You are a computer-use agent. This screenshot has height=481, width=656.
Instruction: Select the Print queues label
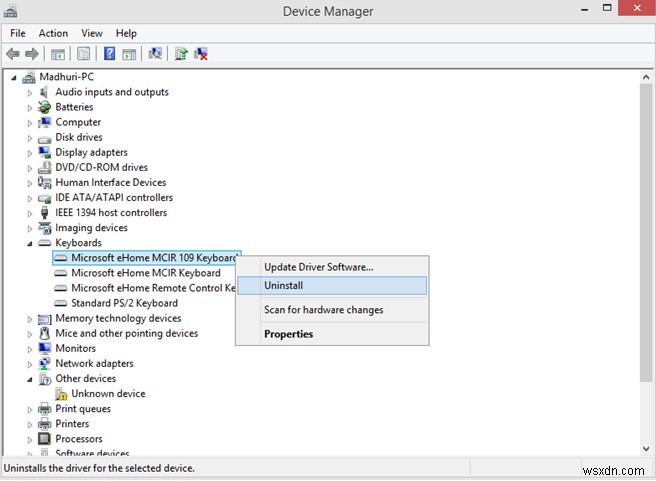click(83, 409)
